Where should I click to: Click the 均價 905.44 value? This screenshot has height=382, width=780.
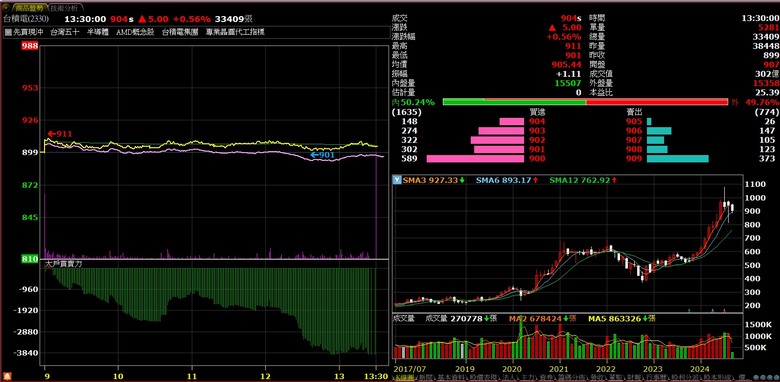567,65
